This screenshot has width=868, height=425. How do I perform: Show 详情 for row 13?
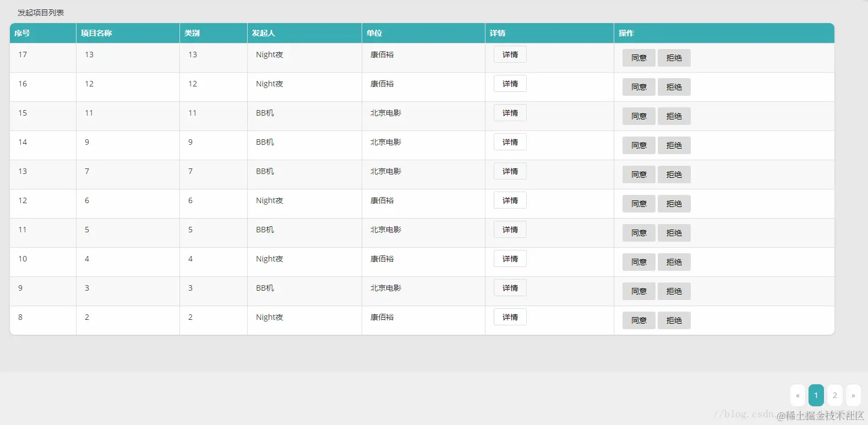coord(510,171)
